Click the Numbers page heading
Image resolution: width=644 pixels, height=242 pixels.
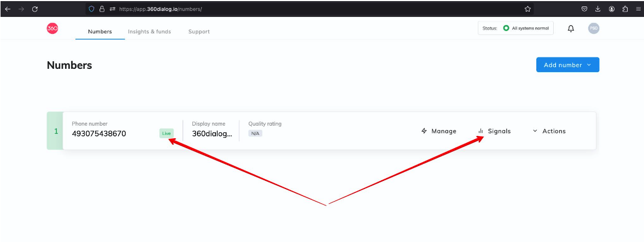69,65
